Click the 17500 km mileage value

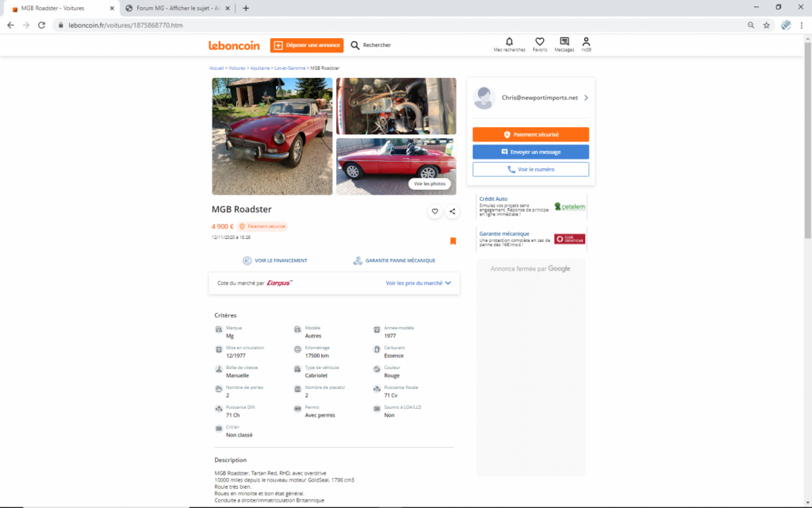pos(317,356)
